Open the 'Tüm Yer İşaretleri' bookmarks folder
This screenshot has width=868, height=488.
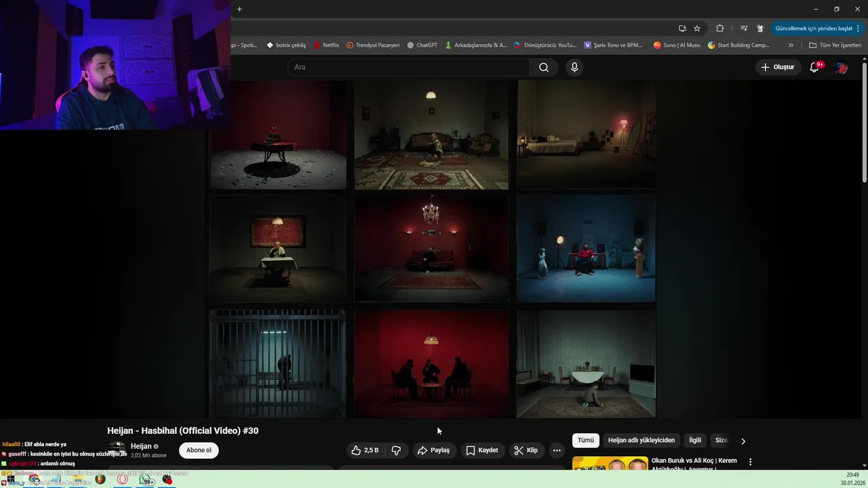tap(835, 45)
